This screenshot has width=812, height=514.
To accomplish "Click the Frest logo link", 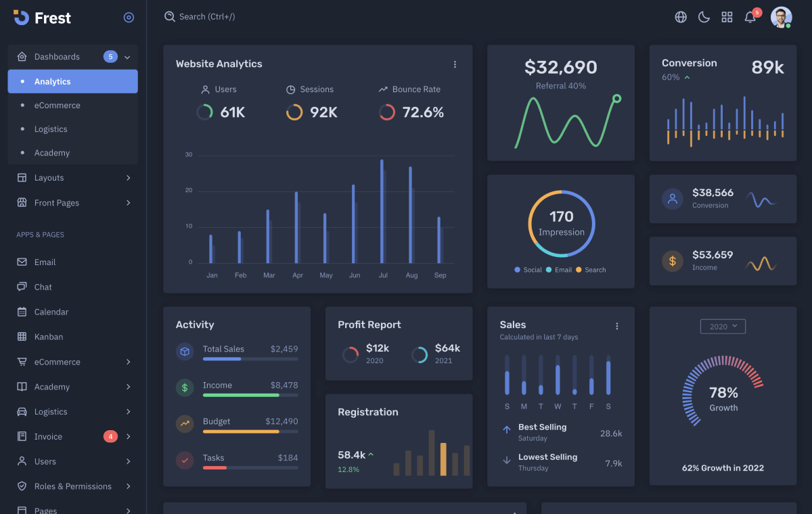I will point(42,18).
